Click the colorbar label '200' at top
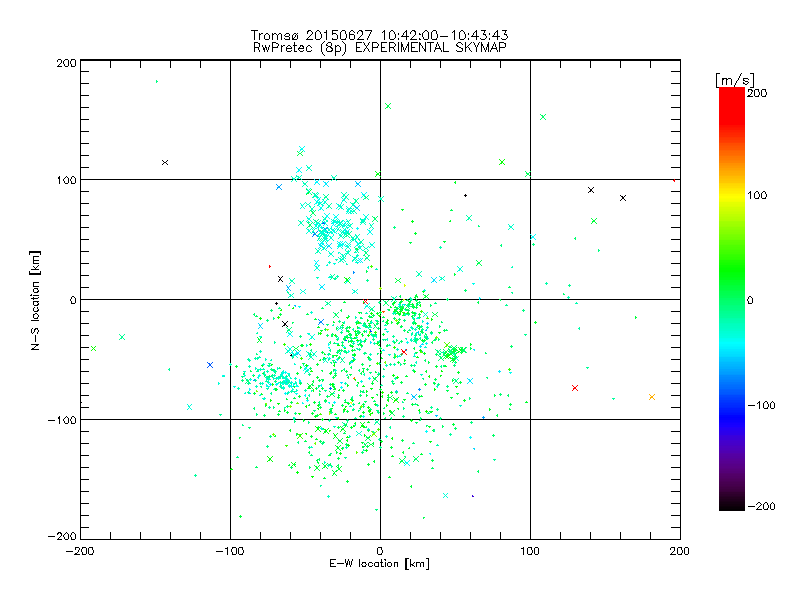Image resolution: width=800 pixels, height=600 pixels. pyautogui.click(x=757, y=93)
